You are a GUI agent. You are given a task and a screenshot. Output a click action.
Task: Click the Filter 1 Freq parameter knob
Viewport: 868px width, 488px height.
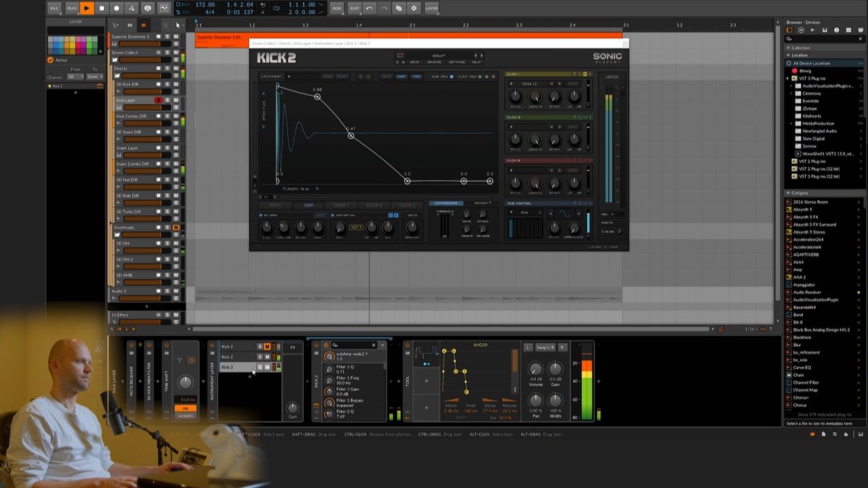tap(330, 380)
